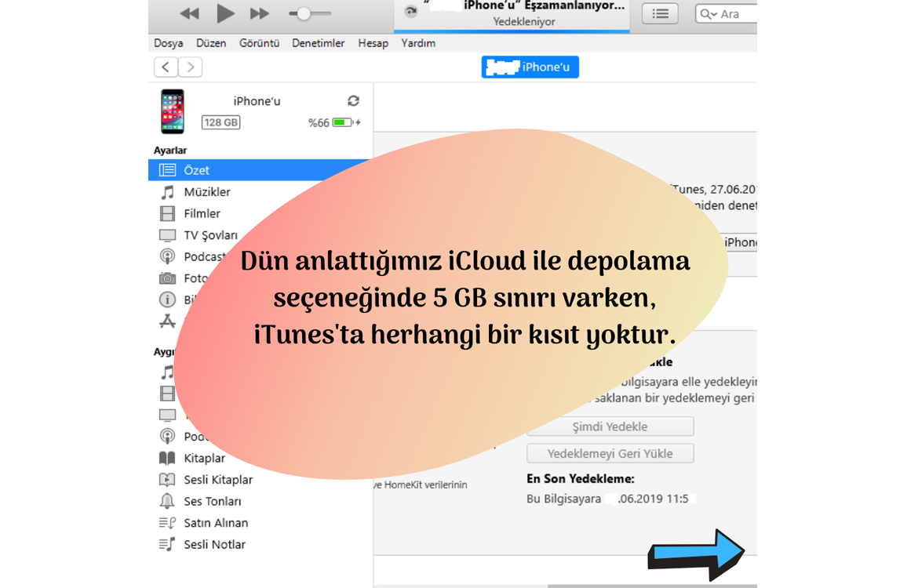Image resolution: width=918 pixels, height=588 pixels.
Task: Go back with the left arrow button
Action: 166,67
